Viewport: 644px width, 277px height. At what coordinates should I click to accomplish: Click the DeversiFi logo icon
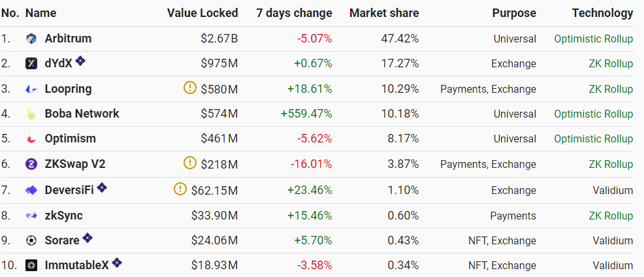pos(31,190)
